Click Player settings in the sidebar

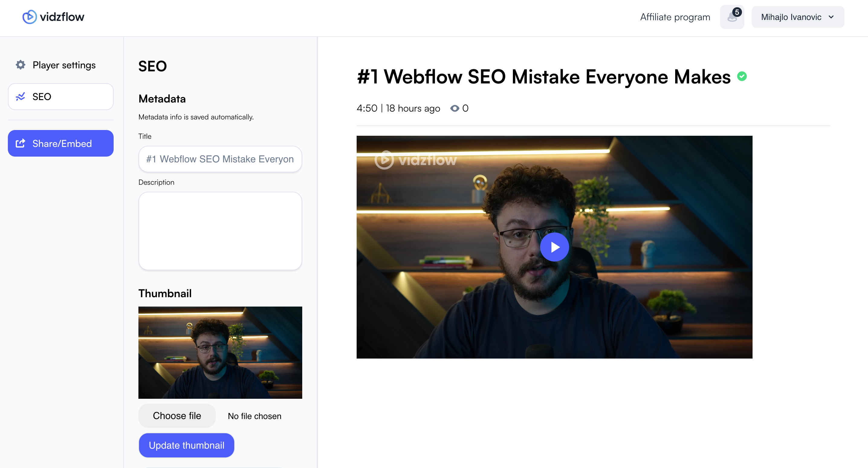point(64,65)
